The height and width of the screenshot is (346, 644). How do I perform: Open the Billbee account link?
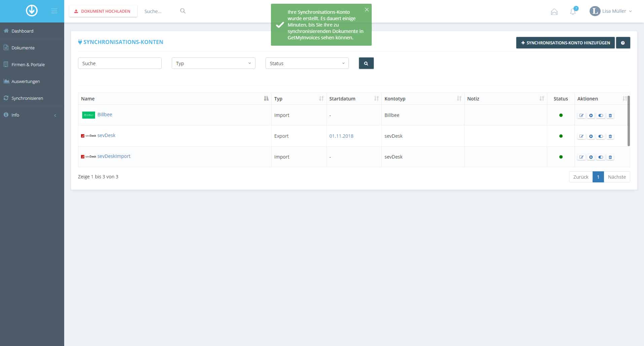[x=105, y=115]
